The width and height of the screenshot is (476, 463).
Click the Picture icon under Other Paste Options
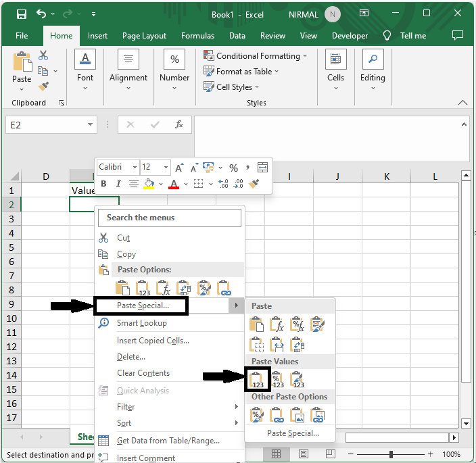click(297, 415)
